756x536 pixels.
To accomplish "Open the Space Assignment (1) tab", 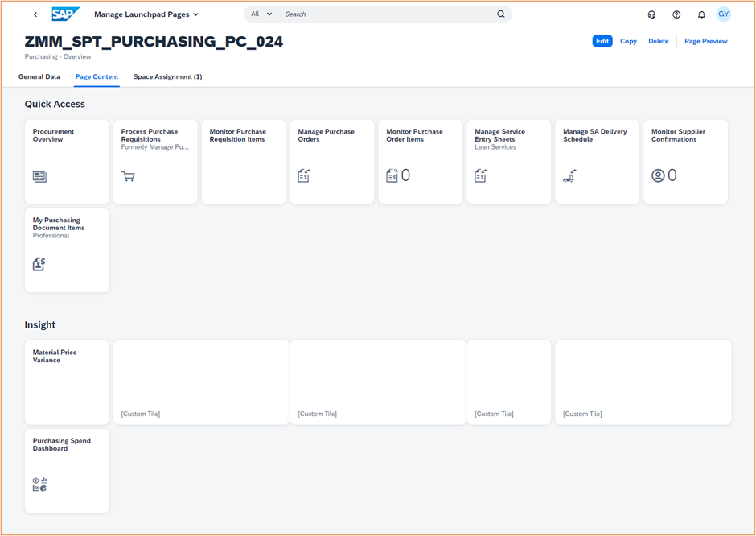I will tap(168, 76).
